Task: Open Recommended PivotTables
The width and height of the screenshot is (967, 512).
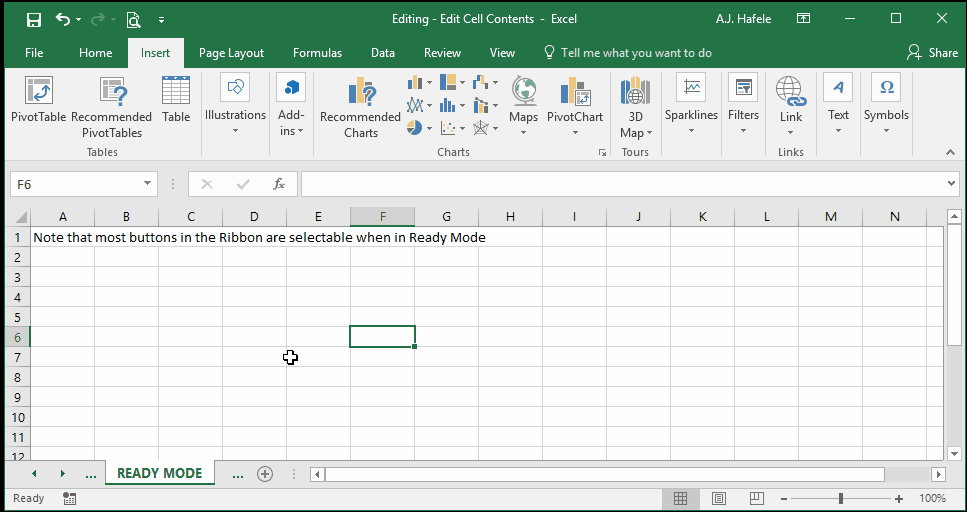Action: click(x=112, y=108)
